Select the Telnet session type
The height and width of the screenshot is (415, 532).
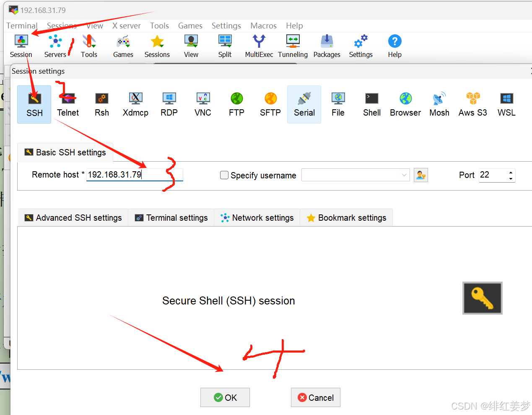pyautogui.click(x=68, y=104)
